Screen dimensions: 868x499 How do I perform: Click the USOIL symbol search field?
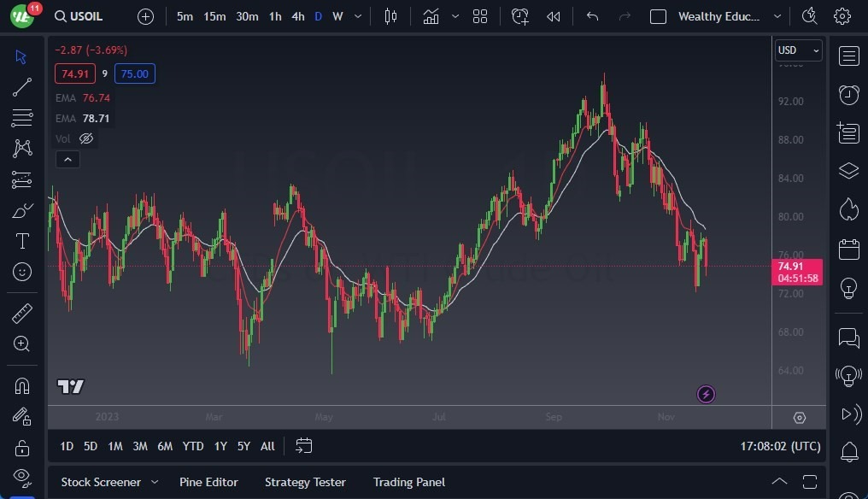point(79,16)
